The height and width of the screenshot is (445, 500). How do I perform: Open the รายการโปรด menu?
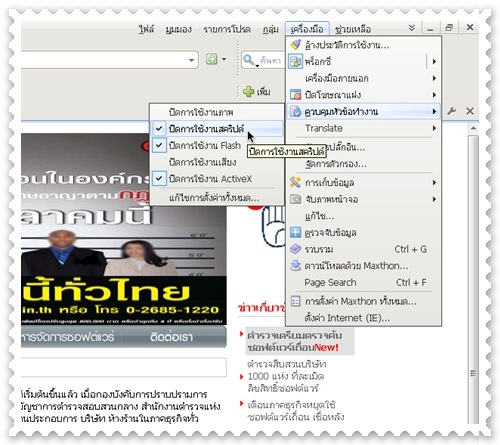(227, 29)
